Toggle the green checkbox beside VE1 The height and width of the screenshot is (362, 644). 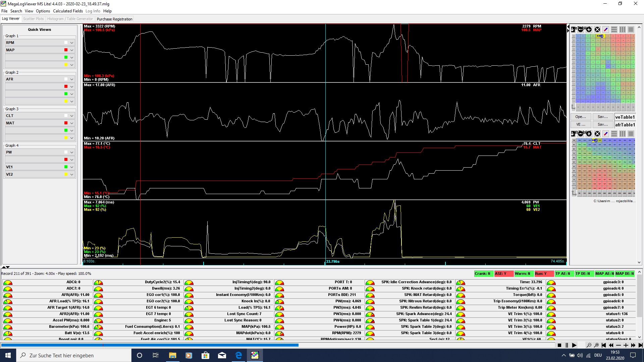(x=66, y=167)
